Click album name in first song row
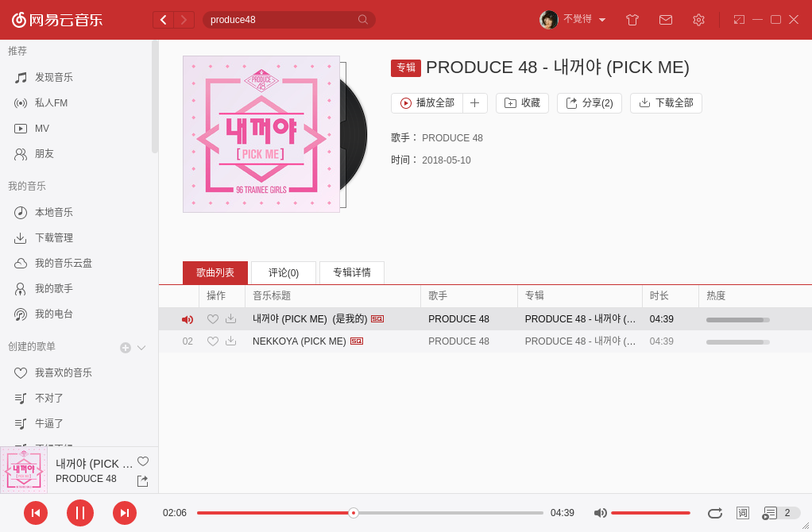 point(580,318)
